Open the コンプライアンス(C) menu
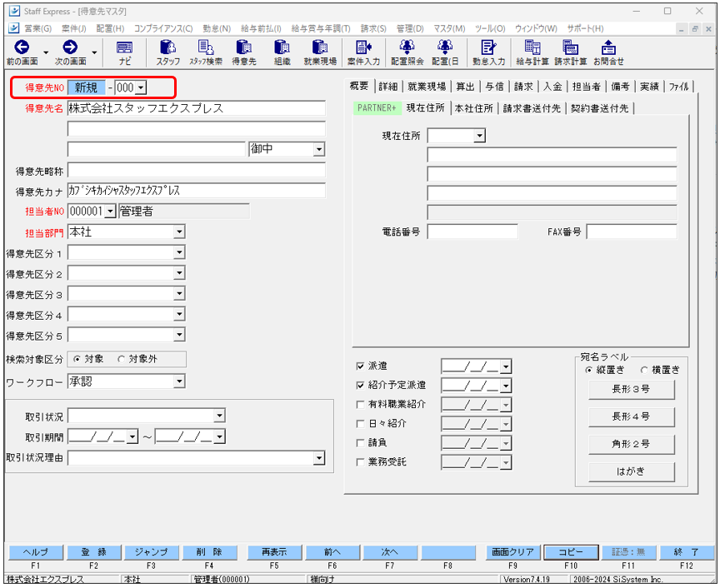 coord(163,28)
